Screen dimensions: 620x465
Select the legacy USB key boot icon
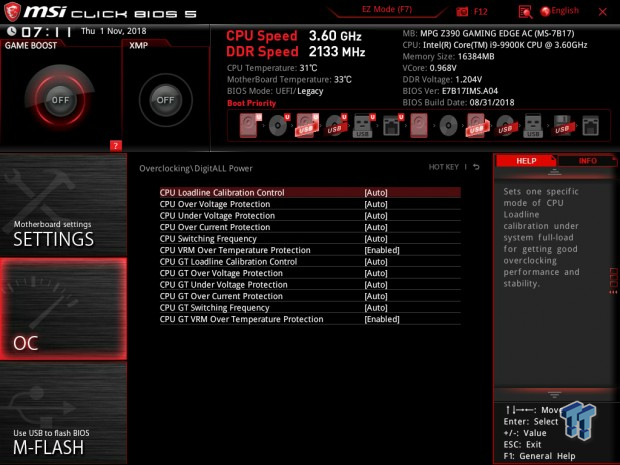533,125
